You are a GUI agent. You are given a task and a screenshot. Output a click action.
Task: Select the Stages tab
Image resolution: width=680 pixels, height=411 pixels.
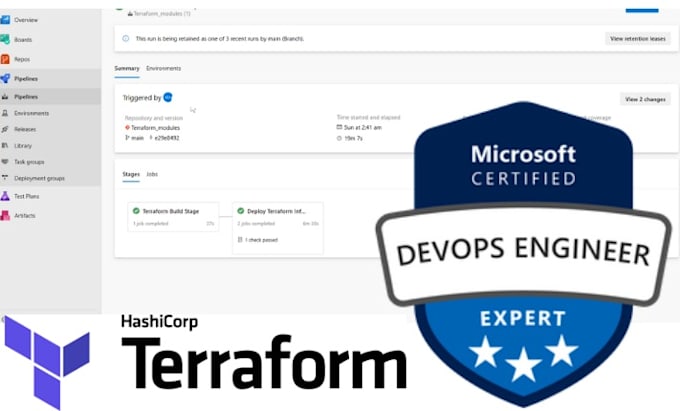pyautogui.click(x=131, y=174)
